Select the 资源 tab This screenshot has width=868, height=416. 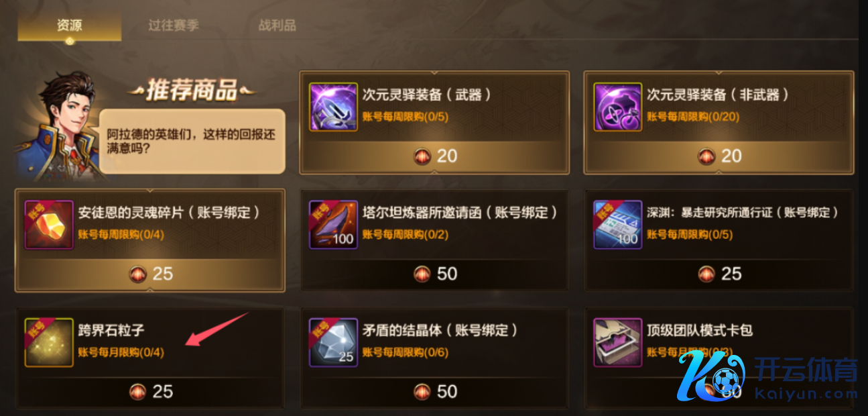[x=70, y=26]
